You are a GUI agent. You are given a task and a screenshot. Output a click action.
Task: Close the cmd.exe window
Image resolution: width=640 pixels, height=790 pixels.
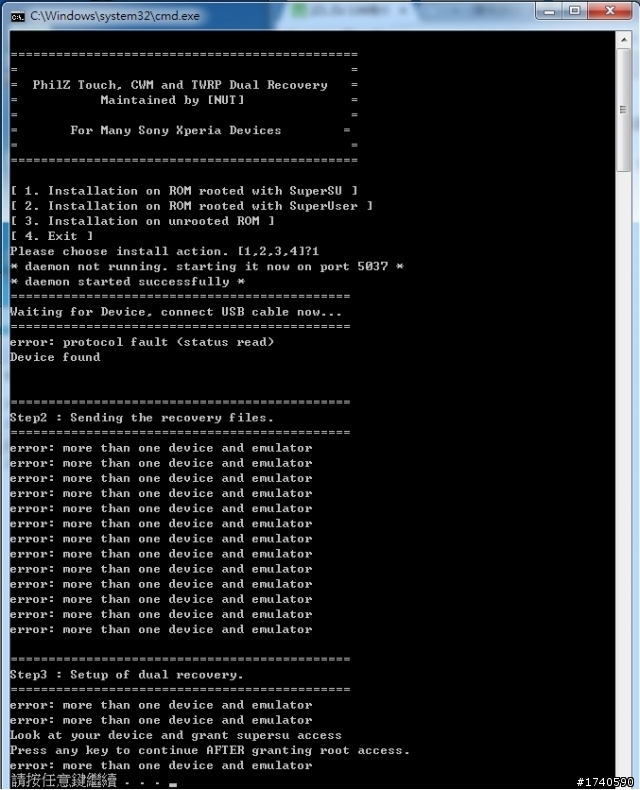click(610, 11)
